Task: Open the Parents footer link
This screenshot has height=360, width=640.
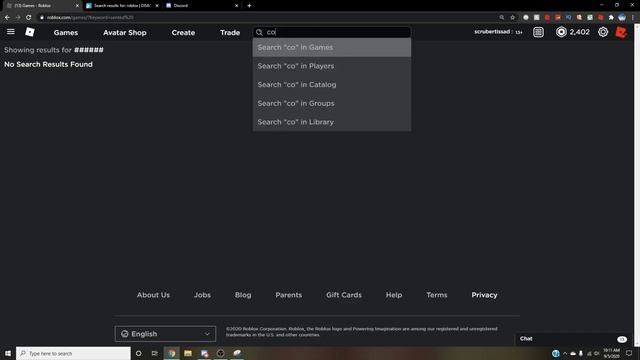Action: coord(289,295)
